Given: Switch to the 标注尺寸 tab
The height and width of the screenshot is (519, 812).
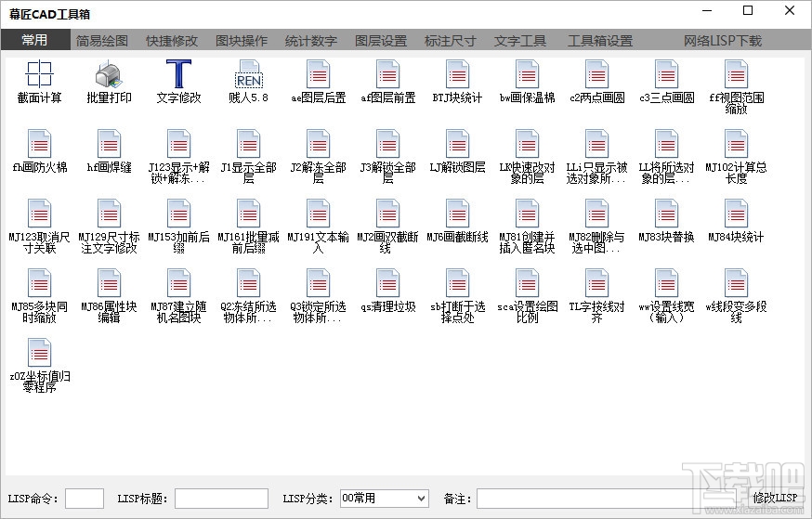Looking at the screenshot, I should [x=450, y=40].
